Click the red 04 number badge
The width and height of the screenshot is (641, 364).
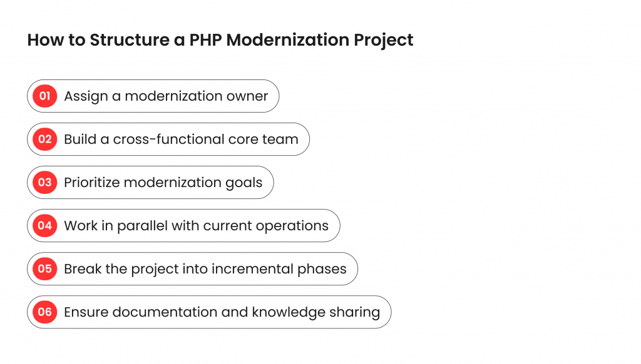pyautogui.click(x=45, y=226)
